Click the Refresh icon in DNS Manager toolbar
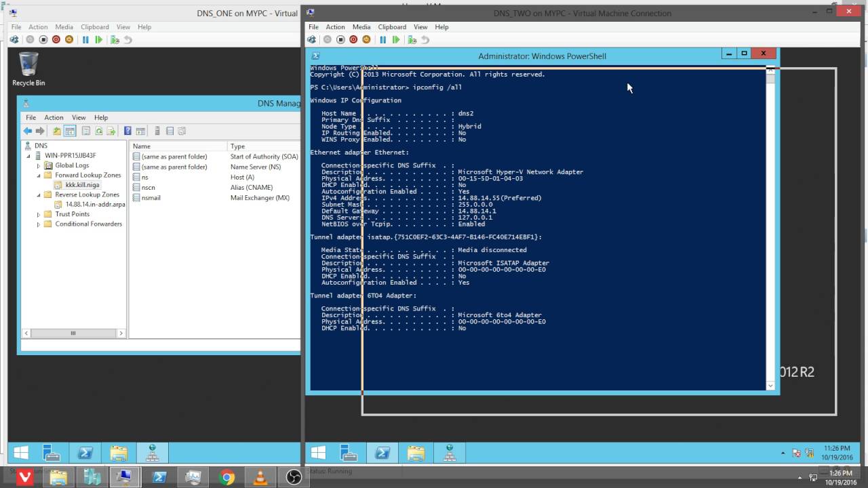Image resolution: width=868 pixels, height=488 pixels. 99,131
